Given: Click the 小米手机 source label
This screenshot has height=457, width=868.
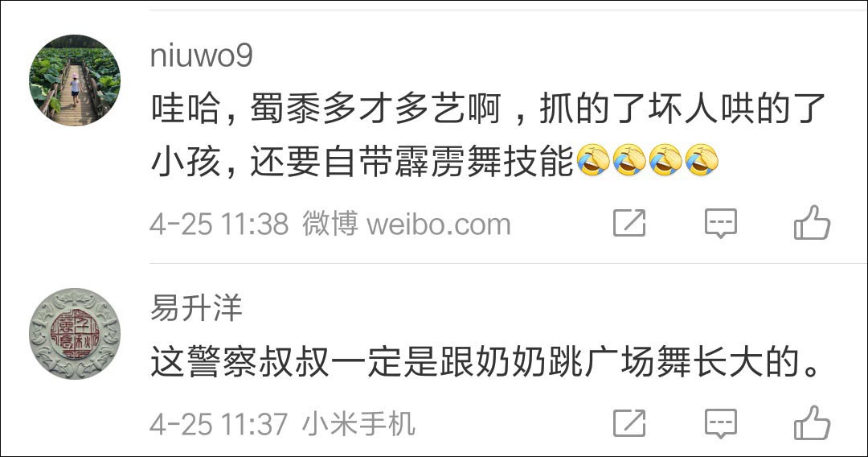Looking at the screenshot, I should (358, 424).
